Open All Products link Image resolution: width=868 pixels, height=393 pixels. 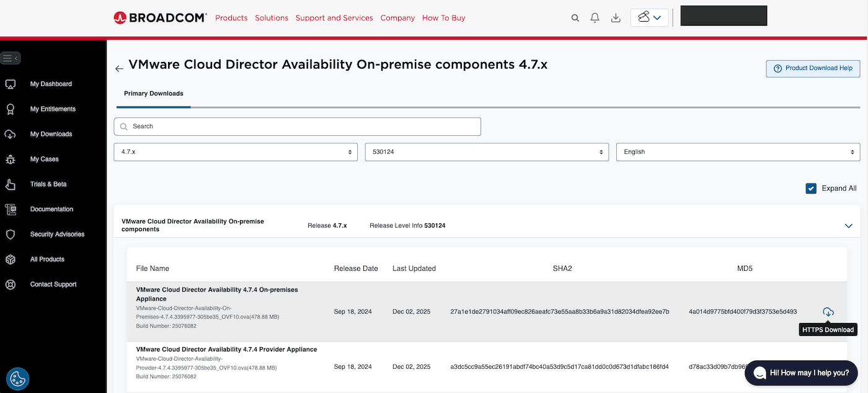click(47, 260)
